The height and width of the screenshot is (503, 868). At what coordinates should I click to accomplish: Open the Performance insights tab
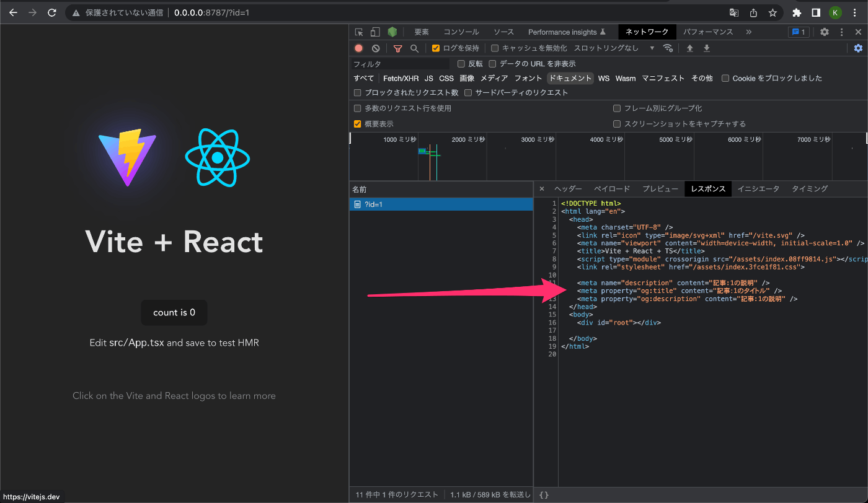point(567,32)
